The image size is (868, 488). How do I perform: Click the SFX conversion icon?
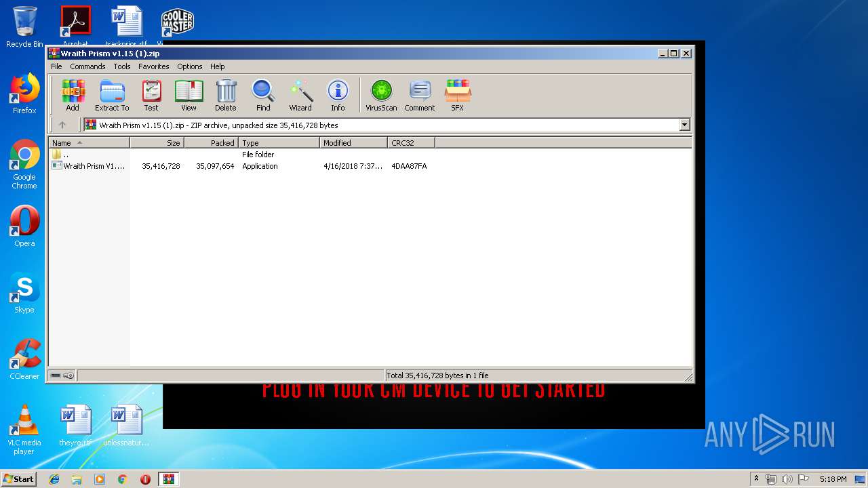pyautogui.click(x=458, y=95)
